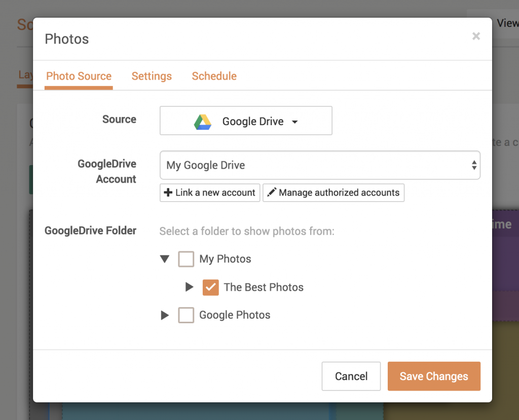Click Save Changes button

(434, 376)
